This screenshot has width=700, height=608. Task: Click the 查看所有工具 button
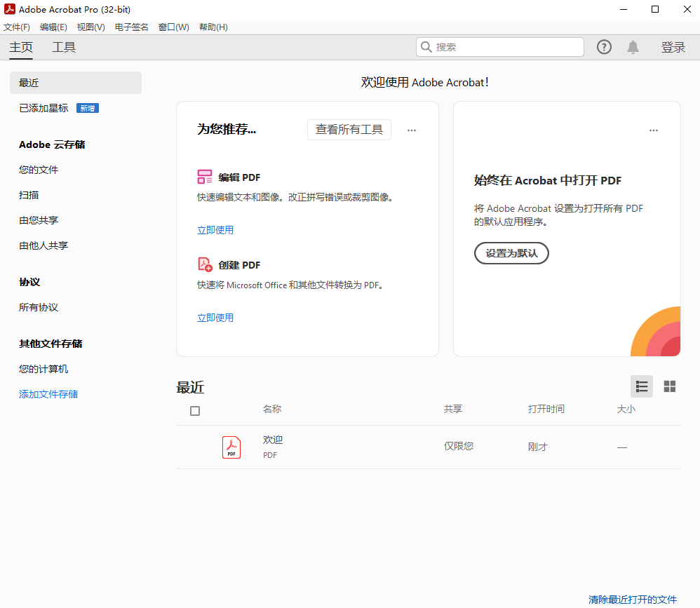[349, 130]
